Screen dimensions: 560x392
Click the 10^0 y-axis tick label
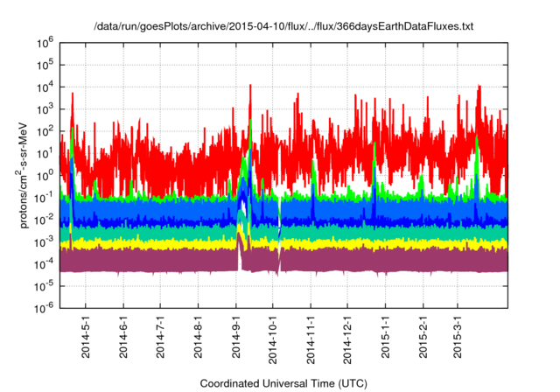(45, 176)
